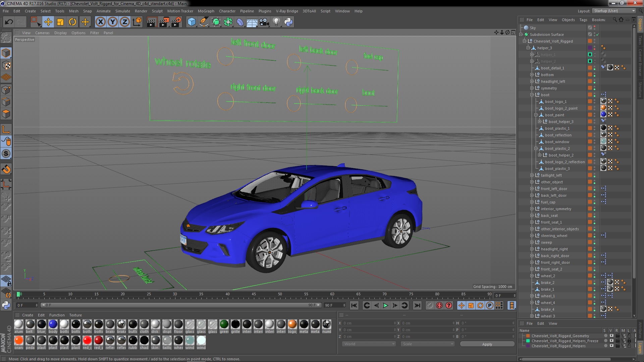The width and height of the screenshot is (644, 362).
Task: Click the Python icon in top toolbar
Action: point(288,22)
